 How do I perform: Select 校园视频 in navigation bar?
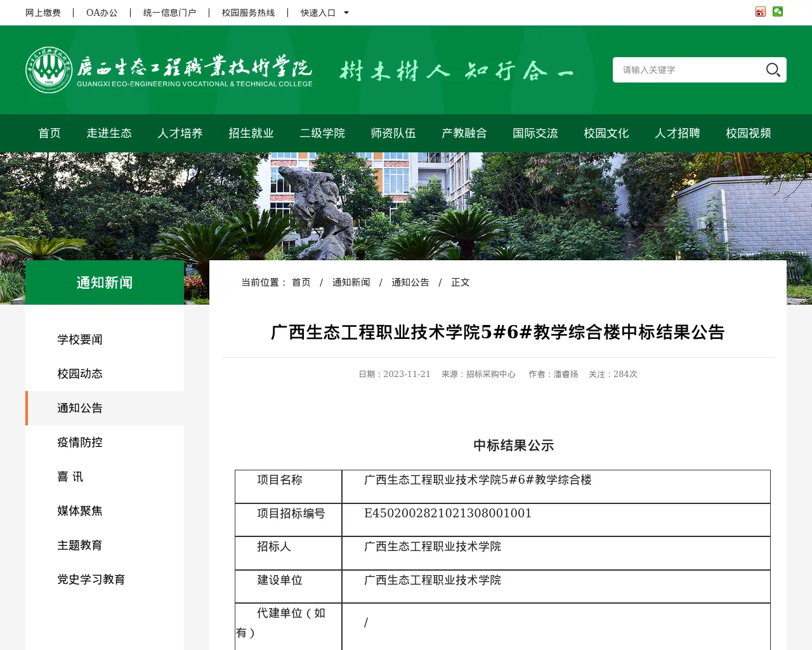point(749,133)
